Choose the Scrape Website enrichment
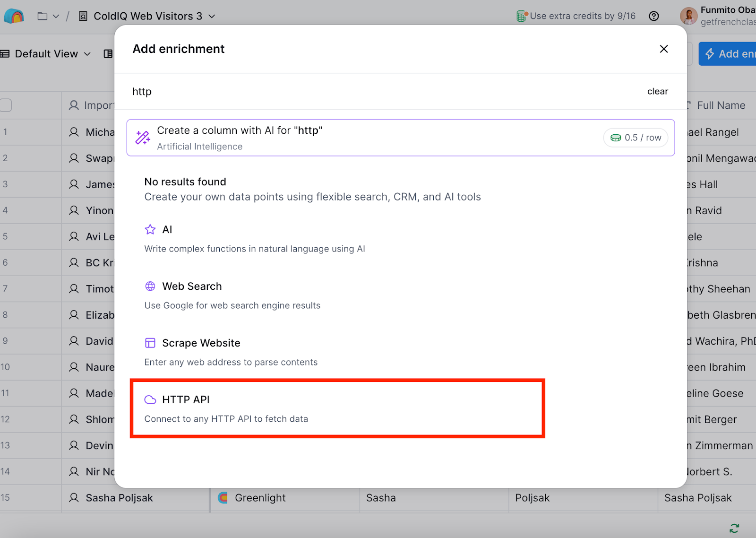The width and height of the screenshot is (756, 538). [x=201, y=343]
